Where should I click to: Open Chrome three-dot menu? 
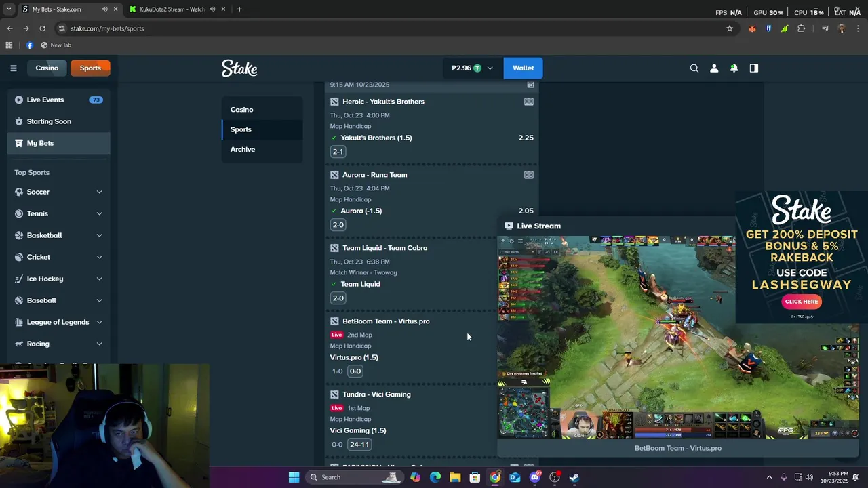(858, 28)
